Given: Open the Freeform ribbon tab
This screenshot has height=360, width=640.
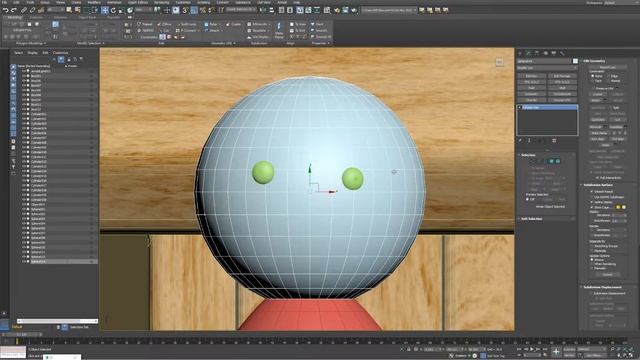Looking at the screenshot, I should click(36, 18).
